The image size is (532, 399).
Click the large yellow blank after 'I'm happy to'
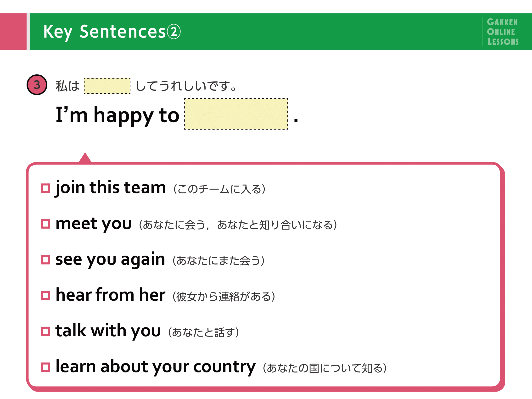pos(236,114)
